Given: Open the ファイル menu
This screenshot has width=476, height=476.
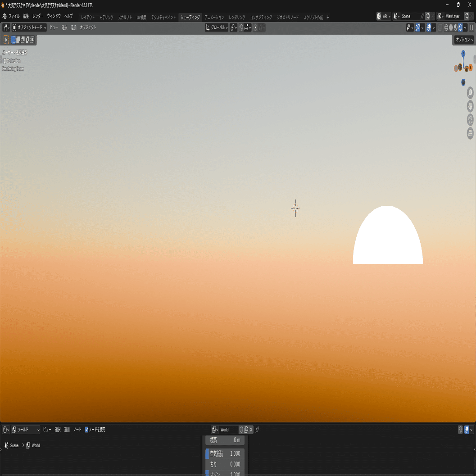Looking at the screenshot, I should tap(14, 16).
